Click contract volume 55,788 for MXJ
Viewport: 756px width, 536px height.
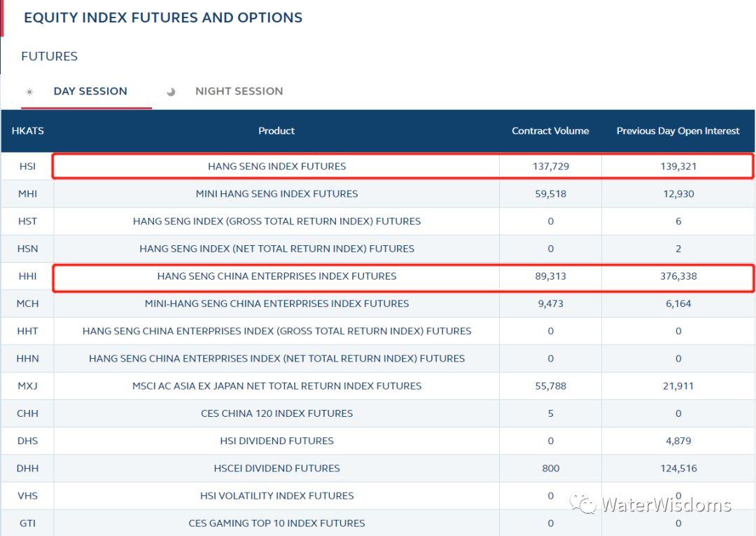pos(551,387)
